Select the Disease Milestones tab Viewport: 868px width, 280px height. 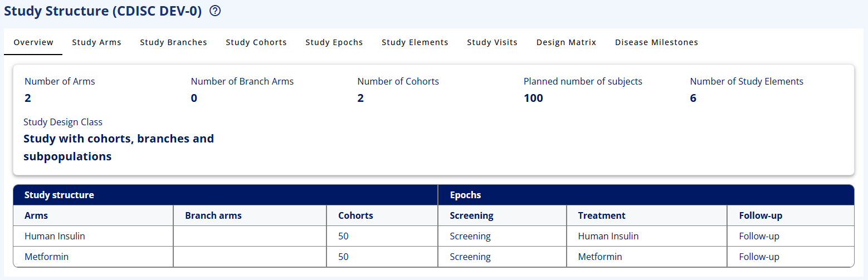[656, 42]
